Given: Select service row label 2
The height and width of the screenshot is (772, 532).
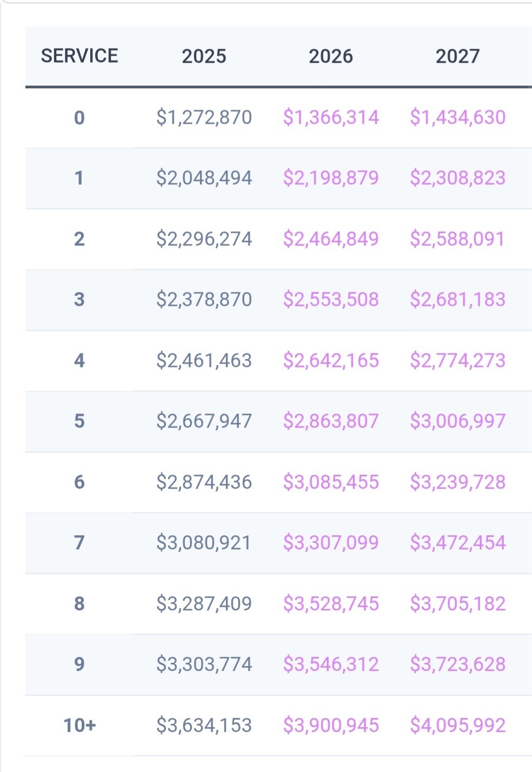Looking at the screenshot, I should click(79, 239).
